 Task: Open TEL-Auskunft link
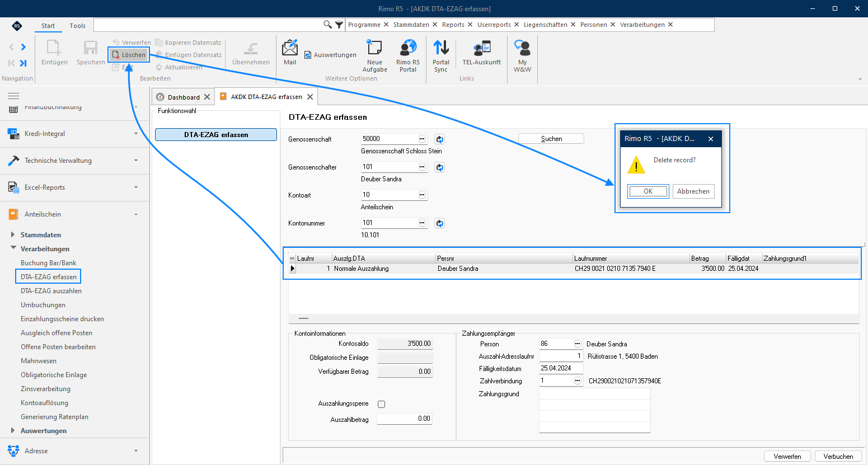[x=481, y=53]
